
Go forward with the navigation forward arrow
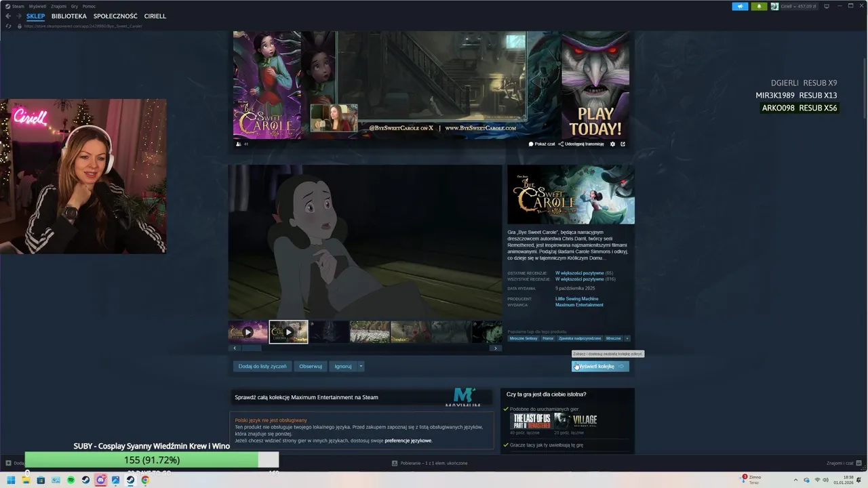18,16
